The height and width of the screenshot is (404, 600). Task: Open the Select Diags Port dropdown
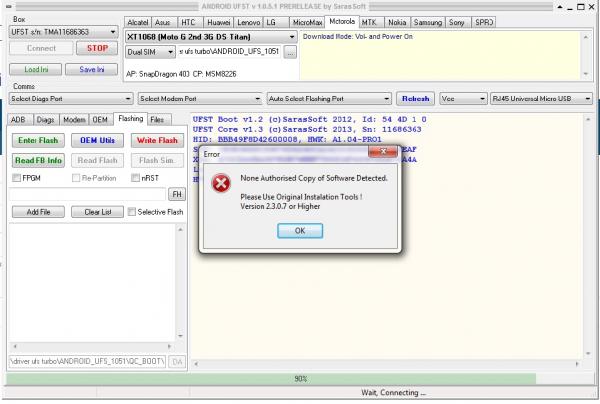[x=71, y=99]
